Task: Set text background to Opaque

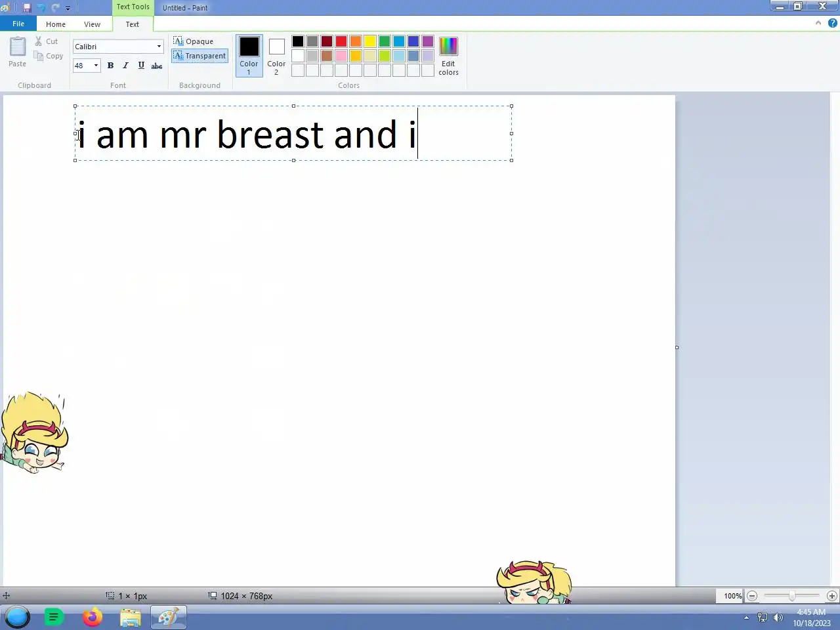Action: pyautogui.click(x=194, y=41)
